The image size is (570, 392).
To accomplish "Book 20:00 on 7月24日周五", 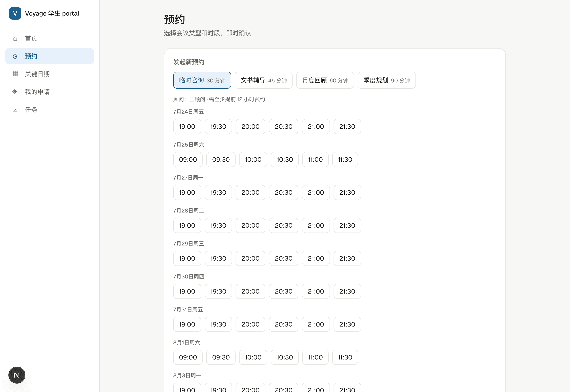I will point(250,127).
